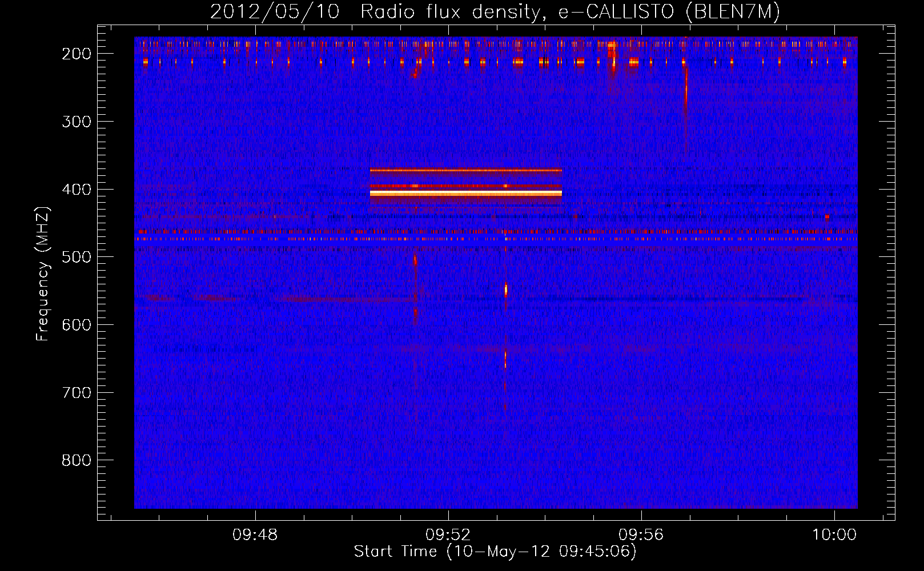
Task: Click the 300 frequency tick label
Action: point(77,122)
